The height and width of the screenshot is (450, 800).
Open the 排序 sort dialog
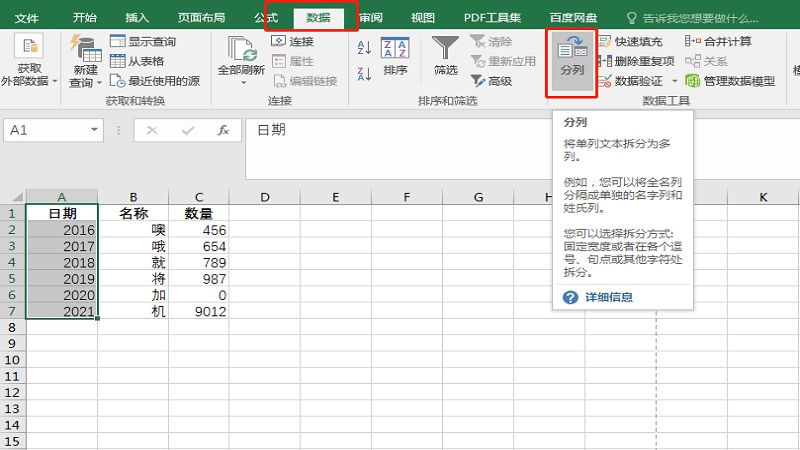point(395,55)
